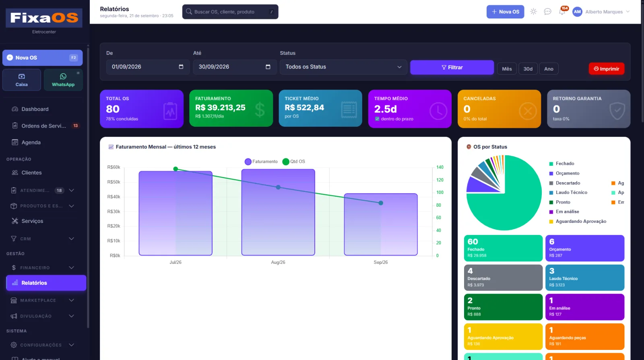Toggle the light/dark theme sun icon
The image size is (644, 360).
(x=533, y=12)
